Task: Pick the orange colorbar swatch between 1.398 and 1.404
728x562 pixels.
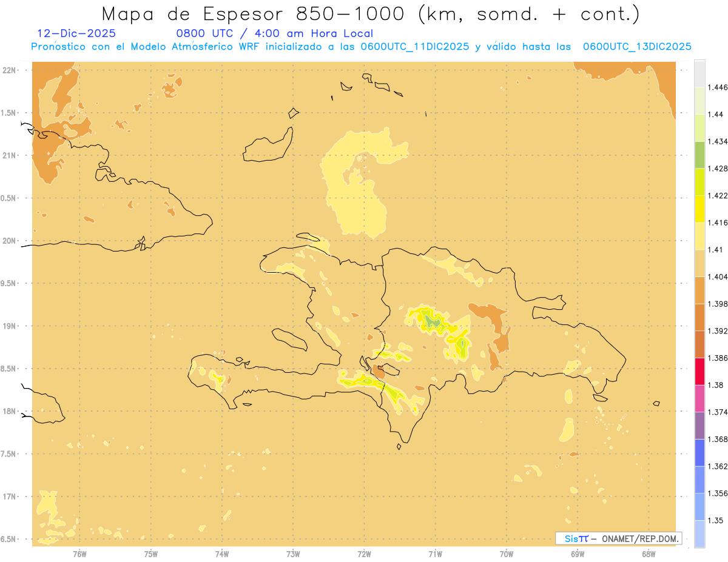Action: coord(699,290)
